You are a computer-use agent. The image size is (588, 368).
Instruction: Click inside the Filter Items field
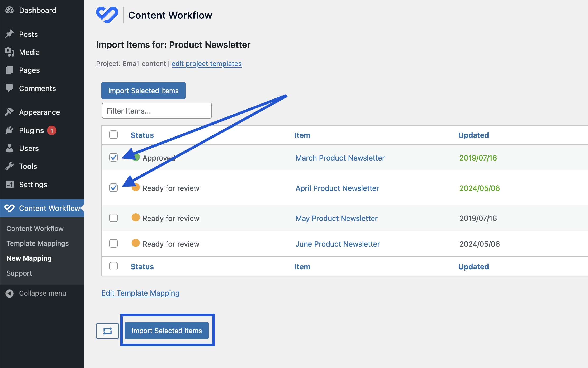point(157,111)
